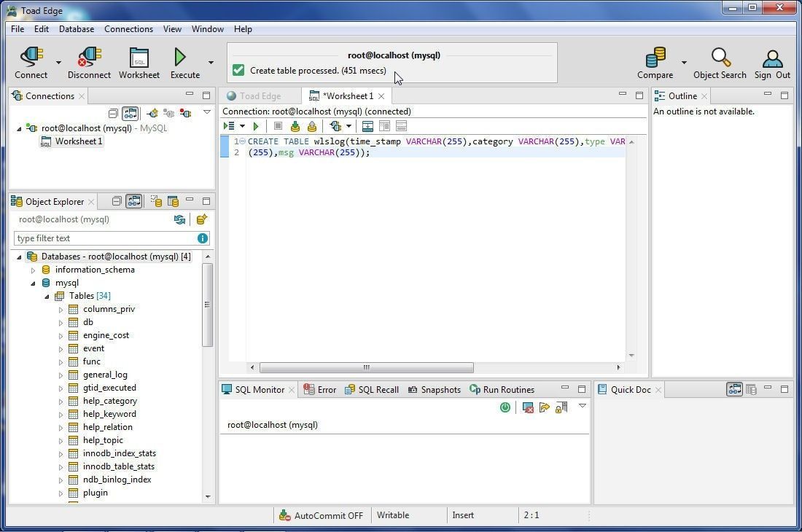The width and height of the screenshot is (802, 532).
Task: Open the Compare dropdown arrow
Action: pos(684,63)
